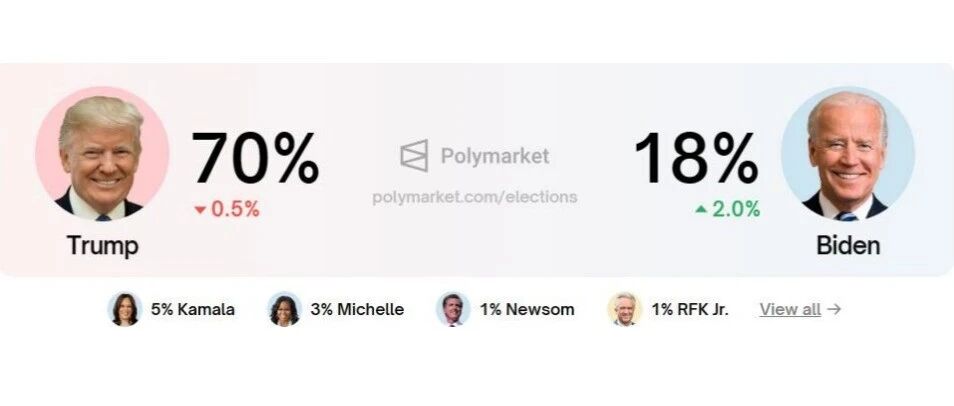Select the Trump name label
The width and height of the screenshot is (954, 406).
click(103, 245)
